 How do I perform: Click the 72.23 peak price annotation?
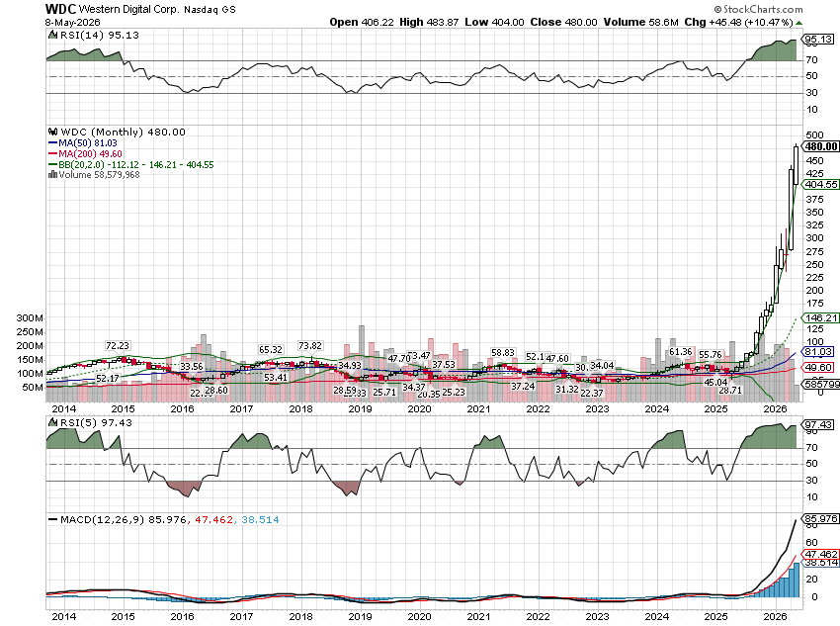pyautogui.click(x=118, y=346)
